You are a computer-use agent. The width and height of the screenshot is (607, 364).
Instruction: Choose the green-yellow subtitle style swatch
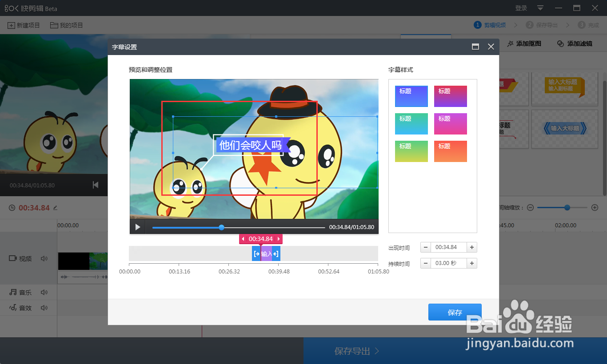(x=411, y=151)
